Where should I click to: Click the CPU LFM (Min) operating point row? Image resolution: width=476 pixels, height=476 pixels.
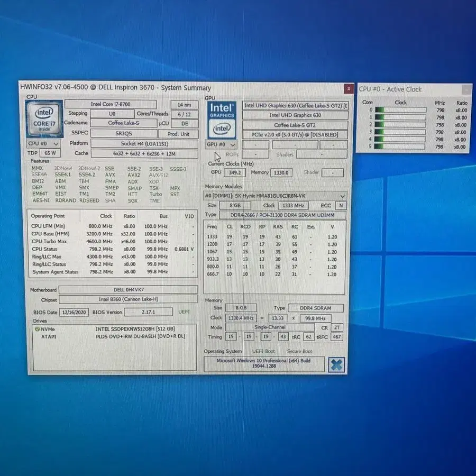coord(113,226)
